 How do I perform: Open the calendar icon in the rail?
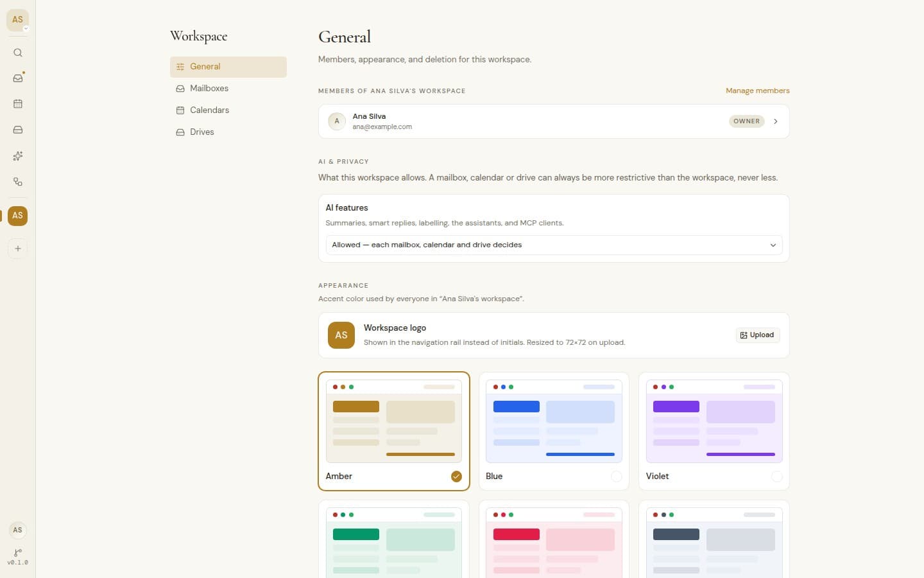click(x=18, y=104)
